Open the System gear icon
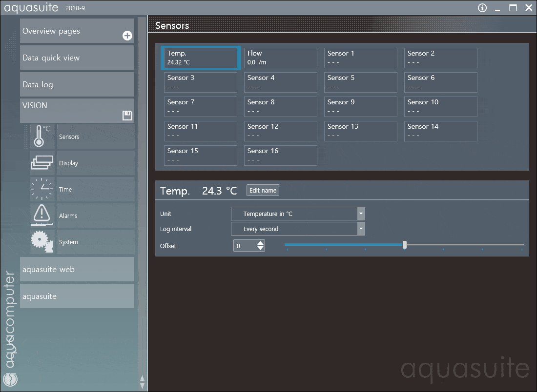 pyautogui.click(x=41, y=240)
